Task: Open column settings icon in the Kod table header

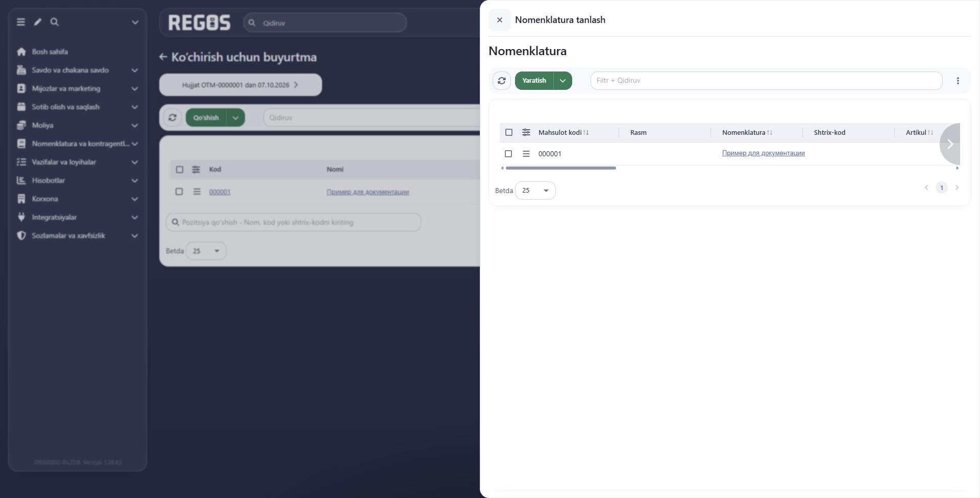Action: click(196, 170)
